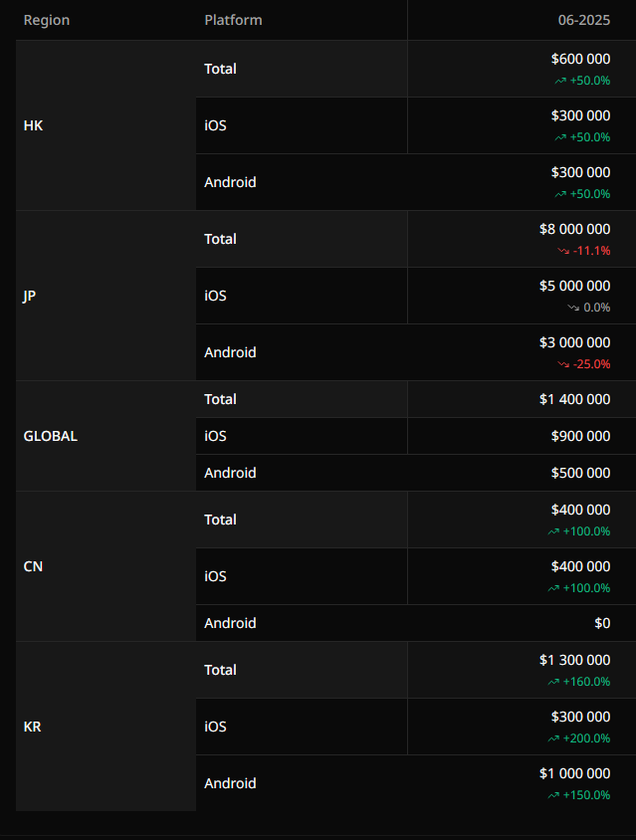Click the upward trend icon in HK Total

560,81
